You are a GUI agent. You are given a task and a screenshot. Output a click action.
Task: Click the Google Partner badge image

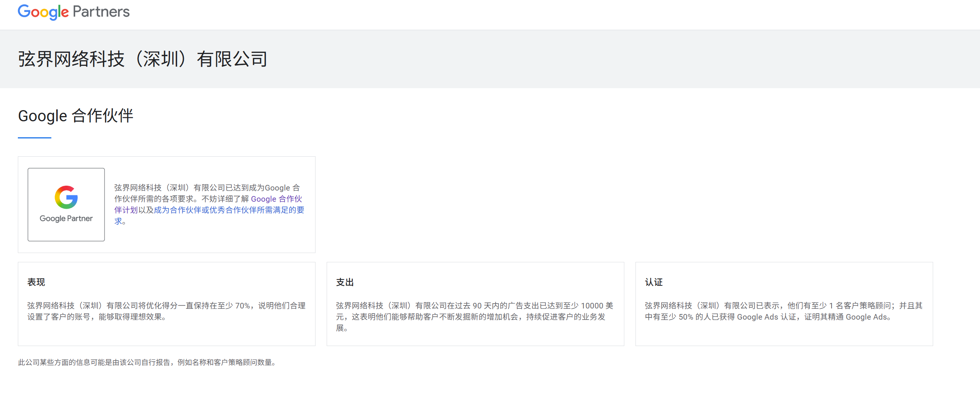pyautogui.click(x=66, y=205)
